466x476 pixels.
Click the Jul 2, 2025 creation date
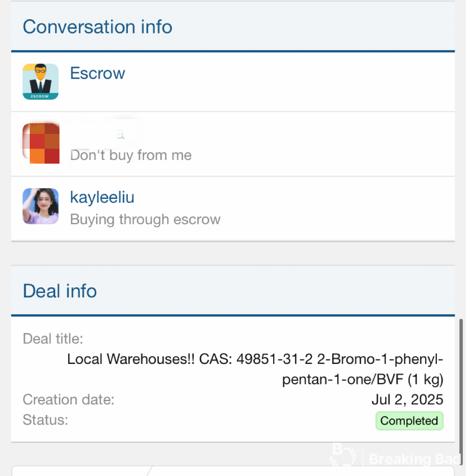pos(407,399)
